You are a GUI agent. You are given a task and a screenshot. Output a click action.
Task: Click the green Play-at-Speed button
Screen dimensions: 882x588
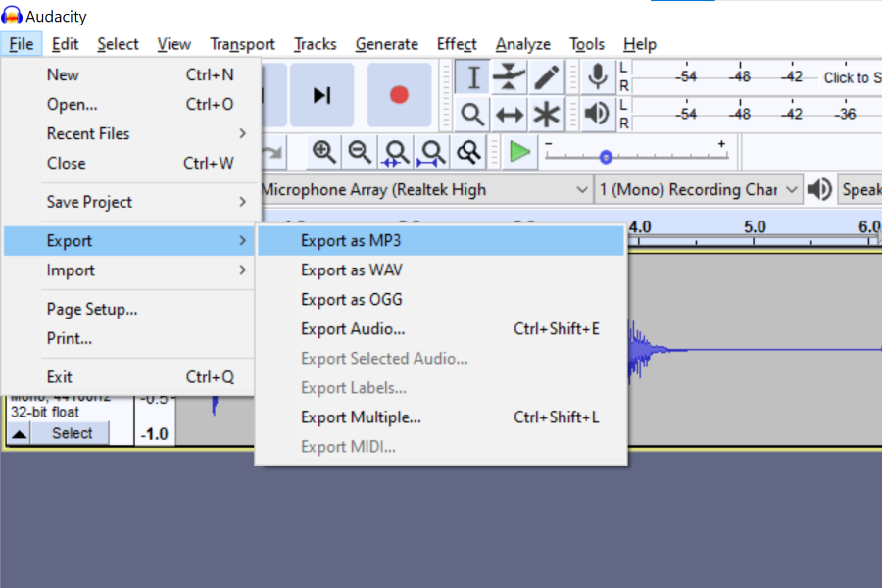coord(519,152)
